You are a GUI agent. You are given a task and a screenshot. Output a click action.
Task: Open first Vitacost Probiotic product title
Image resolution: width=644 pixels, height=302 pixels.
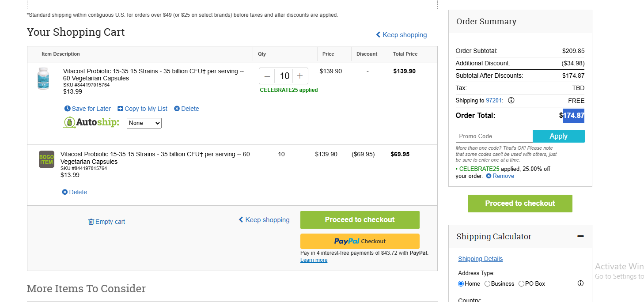[x=153, y=75]
